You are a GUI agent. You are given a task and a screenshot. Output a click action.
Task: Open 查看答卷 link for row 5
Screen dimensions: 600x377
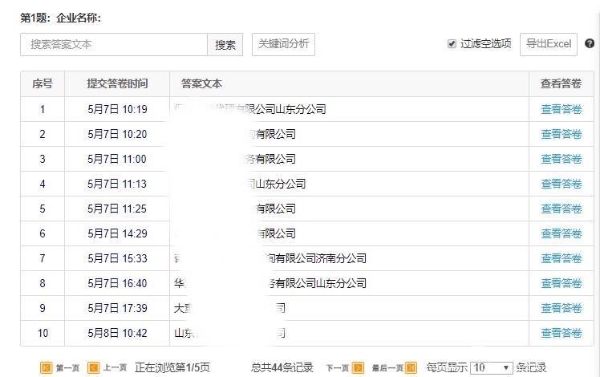pos(561,209)
